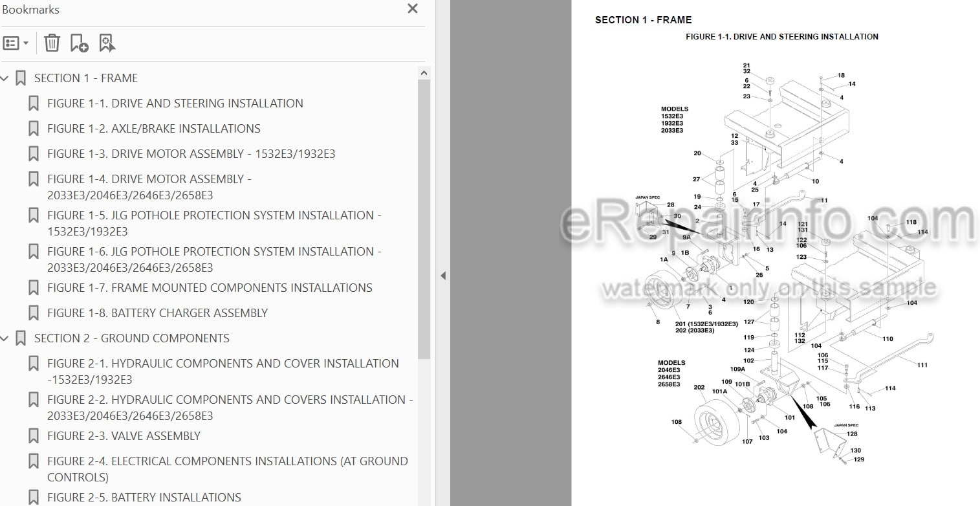The width and height of the screenshot is (980, 506).
Task: Click bookmark icon beside FIGURE 1-3
Action: point(34,154)
